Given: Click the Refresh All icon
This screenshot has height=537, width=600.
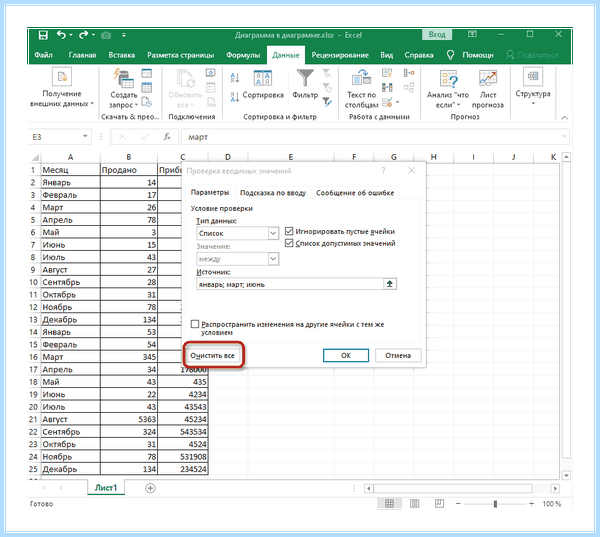Looking at the screenshot, I should (x=186, y=78).
